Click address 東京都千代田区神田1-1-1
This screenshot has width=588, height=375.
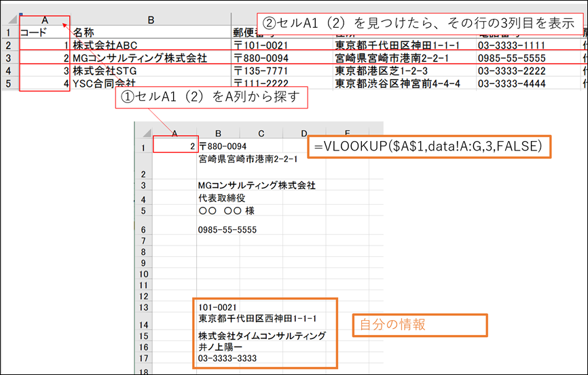[x=405, y=45]
